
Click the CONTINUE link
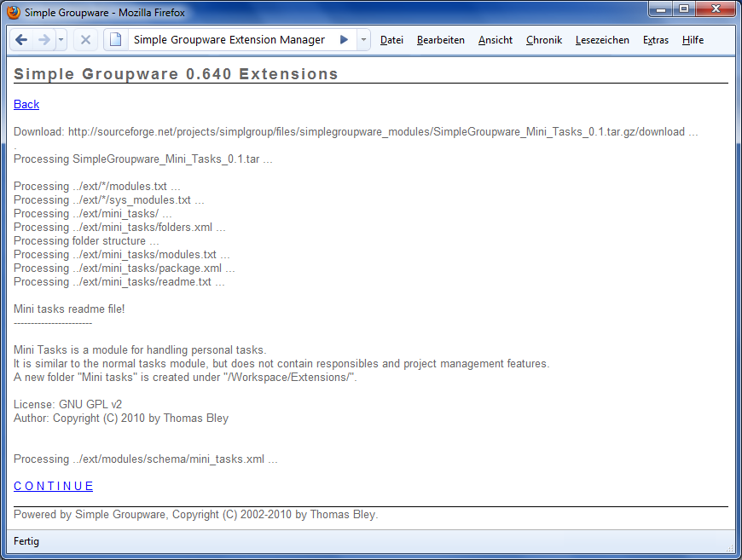point(54,486)
